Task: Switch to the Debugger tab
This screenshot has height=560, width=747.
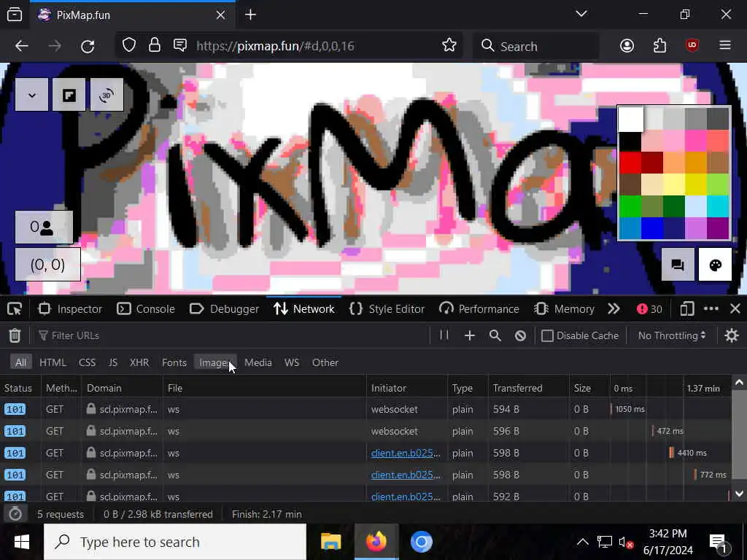Action: 225,309
